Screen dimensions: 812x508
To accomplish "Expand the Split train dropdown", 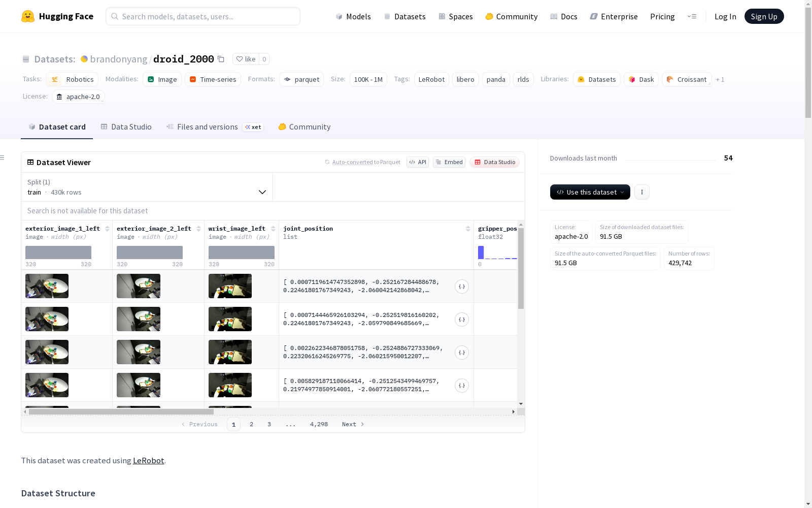I will click(147, 187).
